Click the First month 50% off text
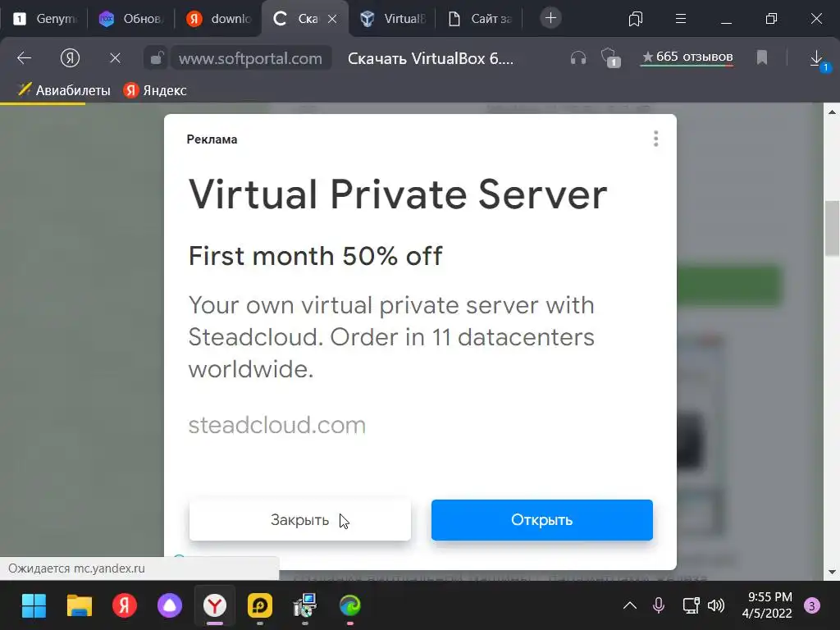 (316, 256)
